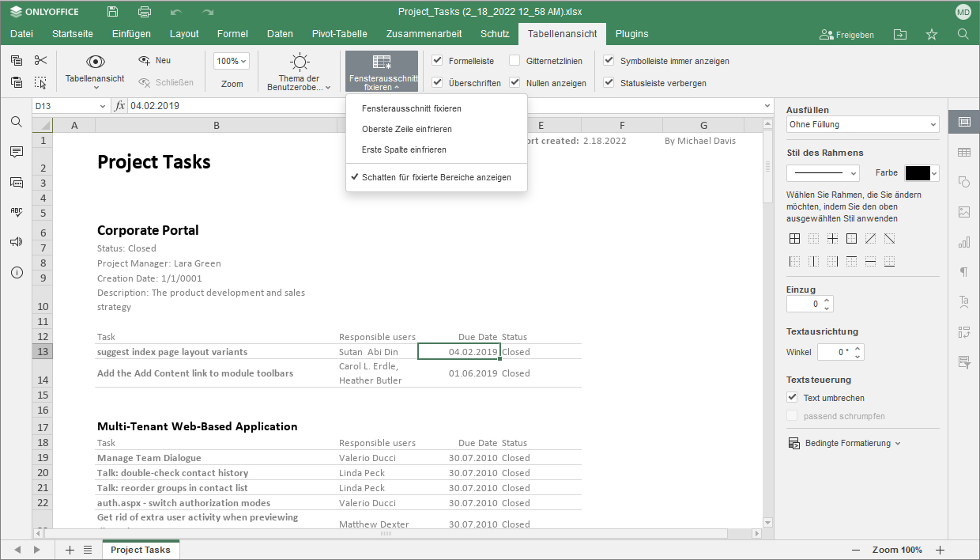Collapse Fensterausschnitt fixieren dropdown button
The height and width of the screenshot is (560, 980).
pos(382,71)
